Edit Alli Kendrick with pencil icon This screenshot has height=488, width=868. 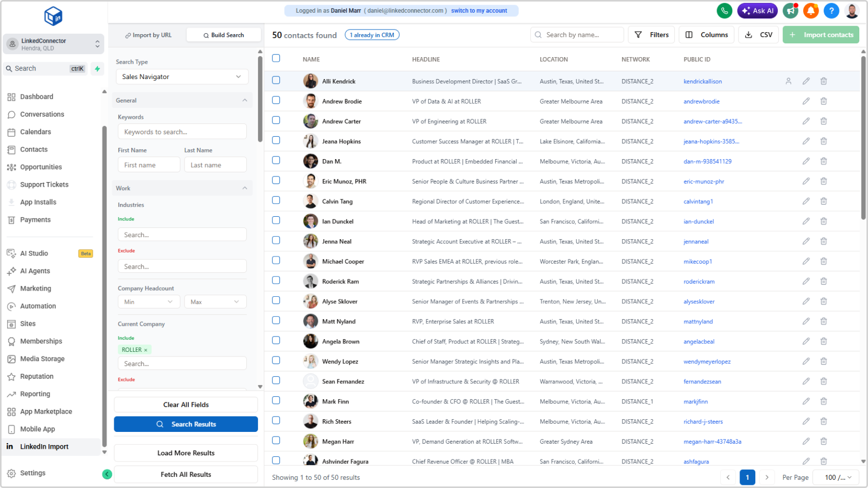tap(806, 81)
